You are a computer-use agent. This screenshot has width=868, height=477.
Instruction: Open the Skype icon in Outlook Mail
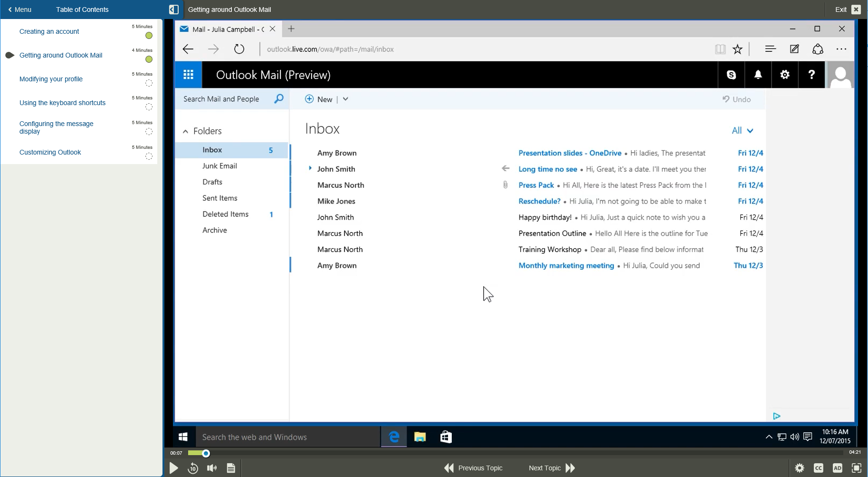pyautogui.click(x=731, y=75)
